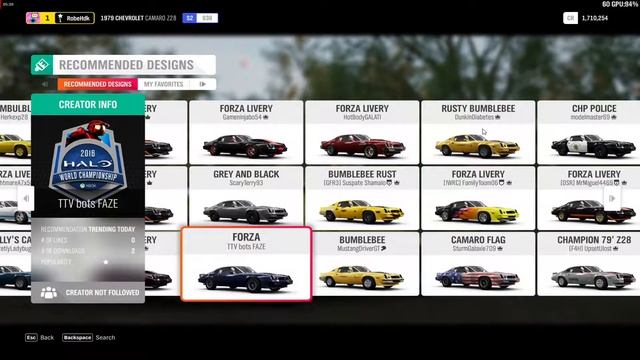
Task: Select the Recommended Designs tab
Action: point(98,84)
